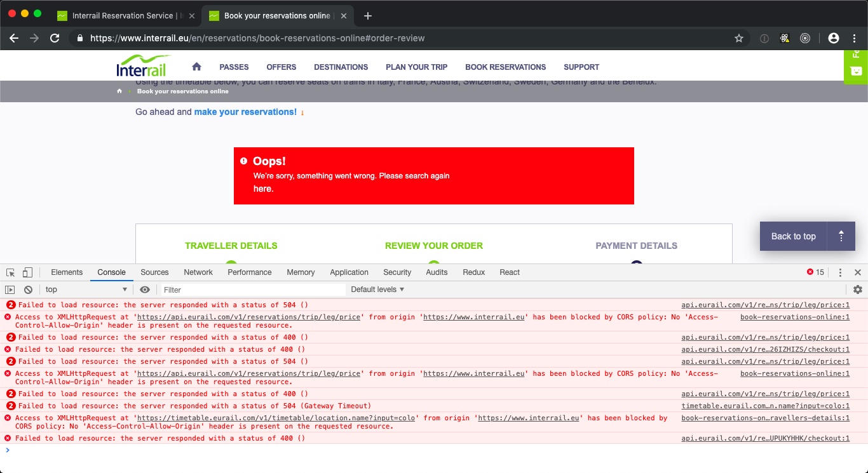Toggle the live expression eye icon
Screen dimensions: 868x473
tap(145, 290)
